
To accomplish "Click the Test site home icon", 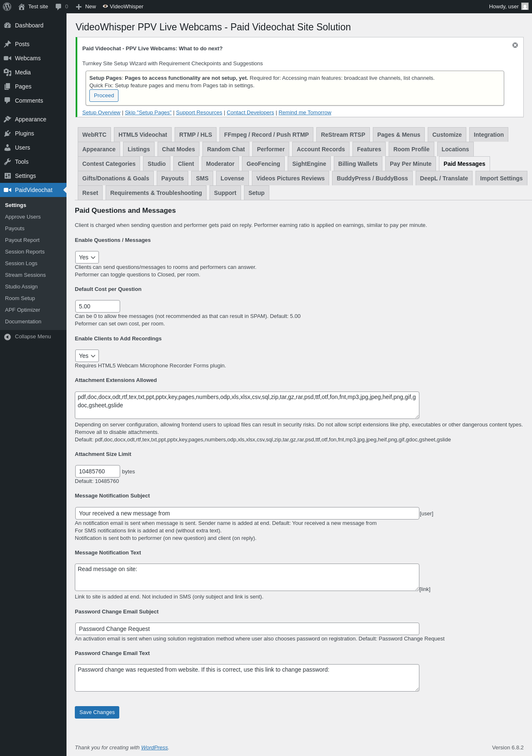I will pos(22,7).
